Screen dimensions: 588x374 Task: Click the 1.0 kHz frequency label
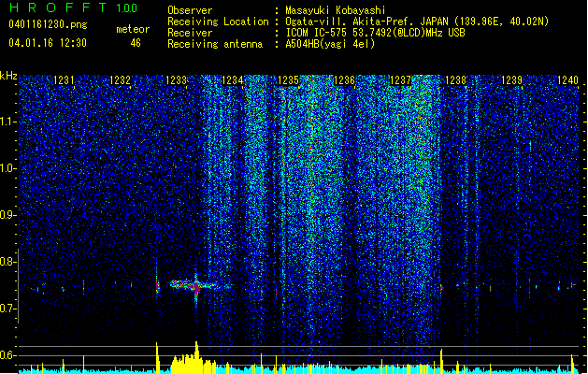click(x=8, y=168)
